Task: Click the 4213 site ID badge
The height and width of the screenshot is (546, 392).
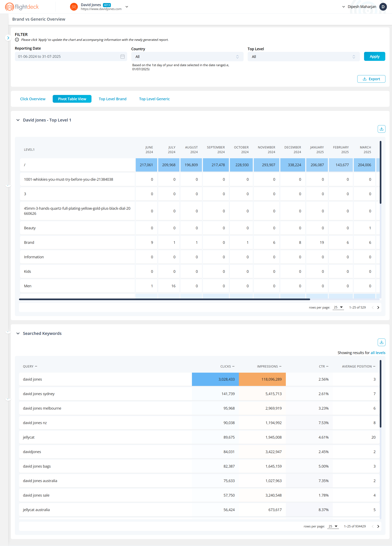Action: (107, 5)
